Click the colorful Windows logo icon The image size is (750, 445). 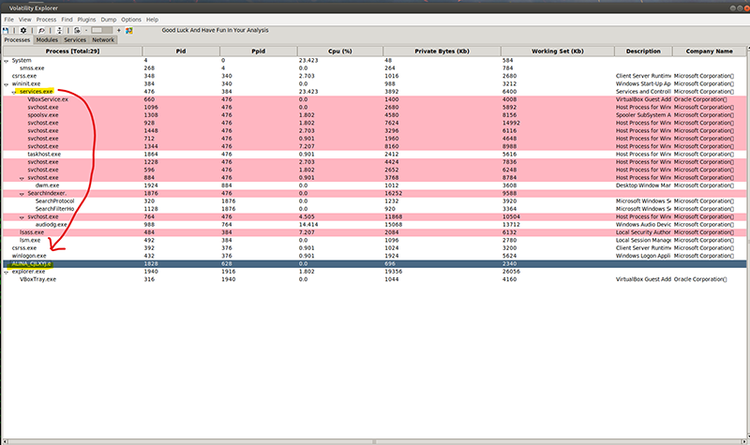pos(129,30)
